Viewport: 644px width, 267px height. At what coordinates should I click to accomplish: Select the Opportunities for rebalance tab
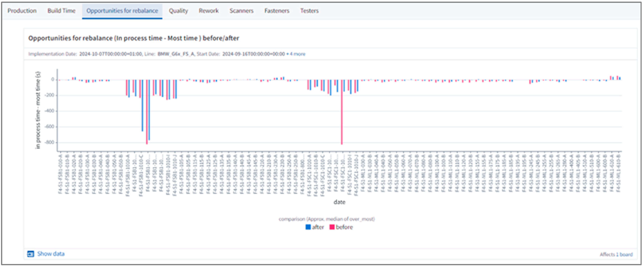[x=122, y=11]
